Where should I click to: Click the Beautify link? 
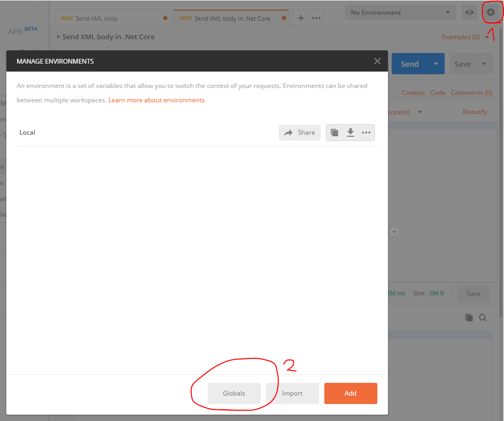475,111
